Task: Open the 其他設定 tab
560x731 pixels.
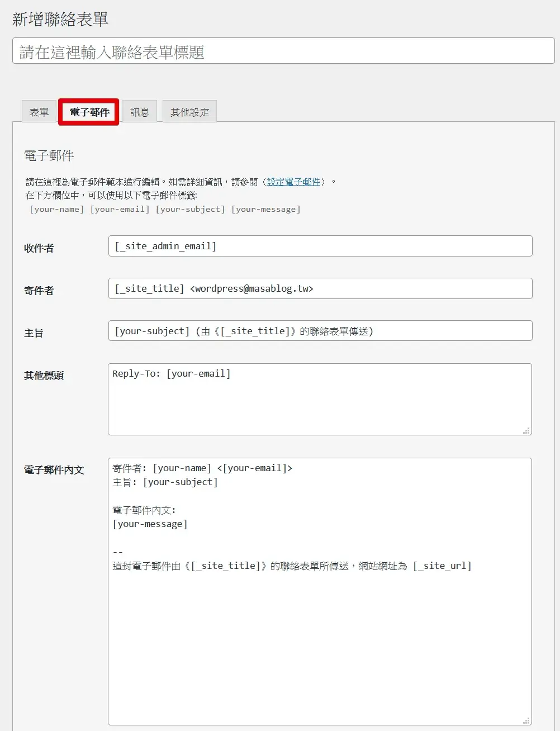Action: (189, 112)
